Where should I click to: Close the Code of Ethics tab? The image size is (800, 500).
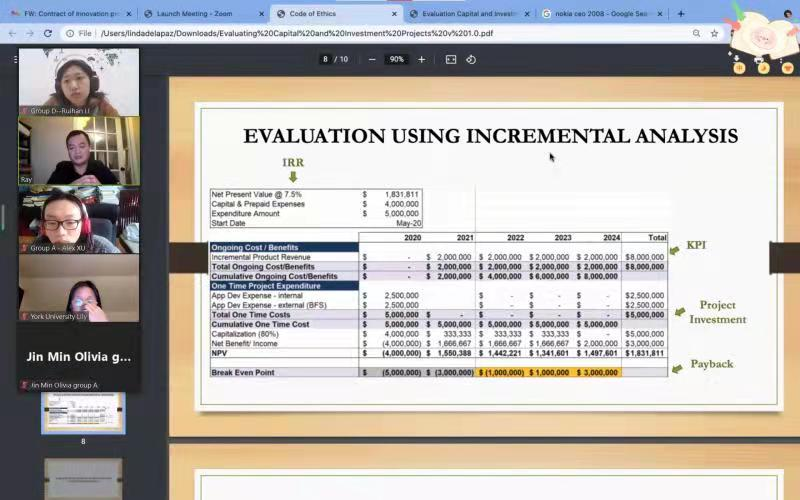pos(394,14)
